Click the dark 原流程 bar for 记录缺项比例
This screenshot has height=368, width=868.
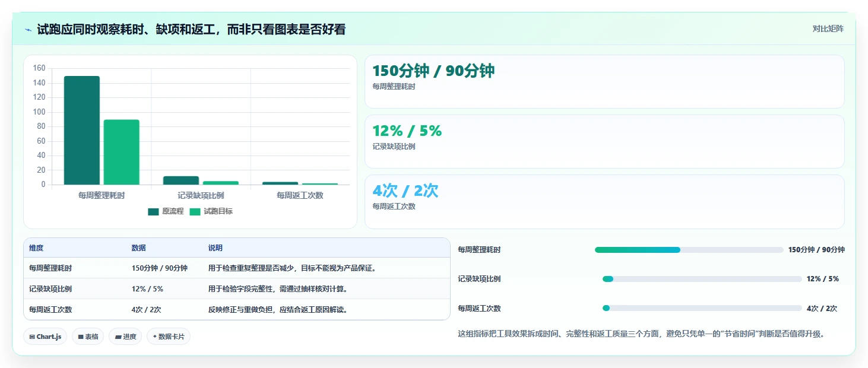pos(181,180)
